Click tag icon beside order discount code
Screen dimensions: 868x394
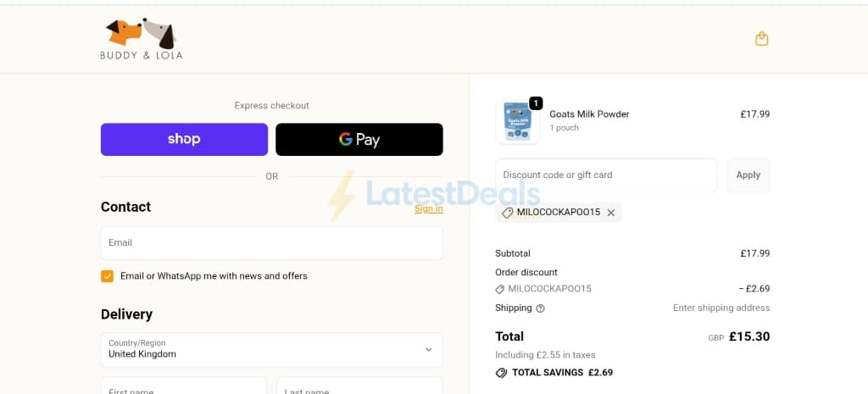pos(500,289)
